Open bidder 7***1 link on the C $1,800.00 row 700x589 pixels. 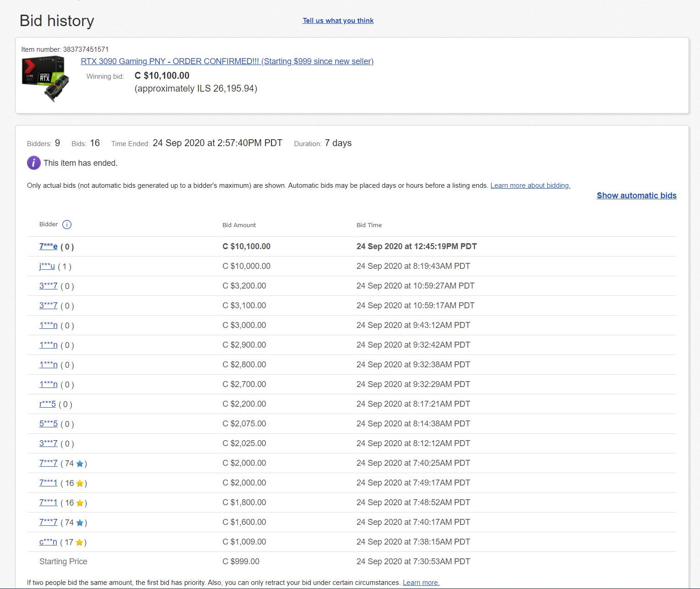(x=49, y=502)
